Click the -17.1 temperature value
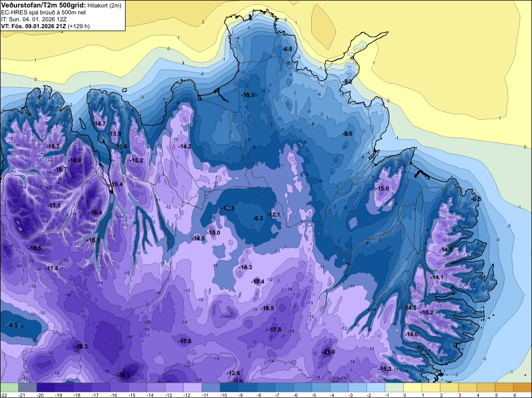This screenshot has width=532, height=398. [54, 205]
